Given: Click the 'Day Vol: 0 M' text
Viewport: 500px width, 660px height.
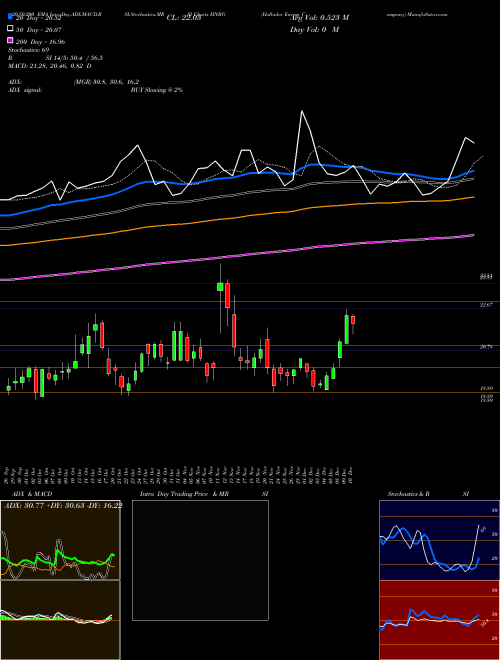Looking at the screenshot, I should click(x=314, y=29).
